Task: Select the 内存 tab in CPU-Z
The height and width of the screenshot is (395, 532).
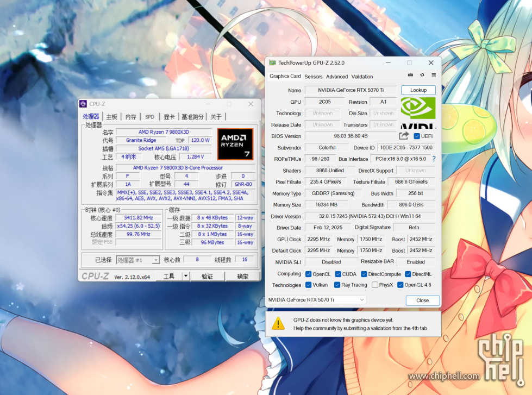Action: pos(130,117)
